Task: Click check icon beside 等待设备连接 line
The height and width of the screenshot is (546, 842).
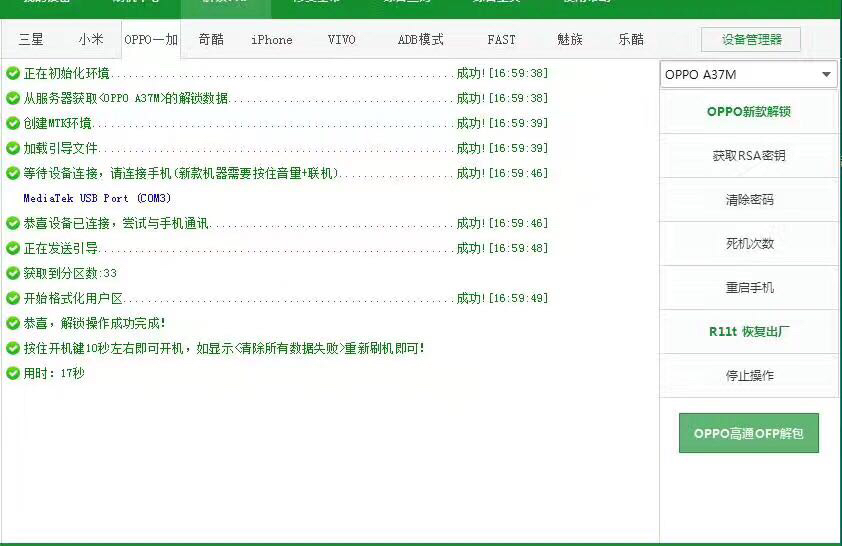Action: [13, 173]
